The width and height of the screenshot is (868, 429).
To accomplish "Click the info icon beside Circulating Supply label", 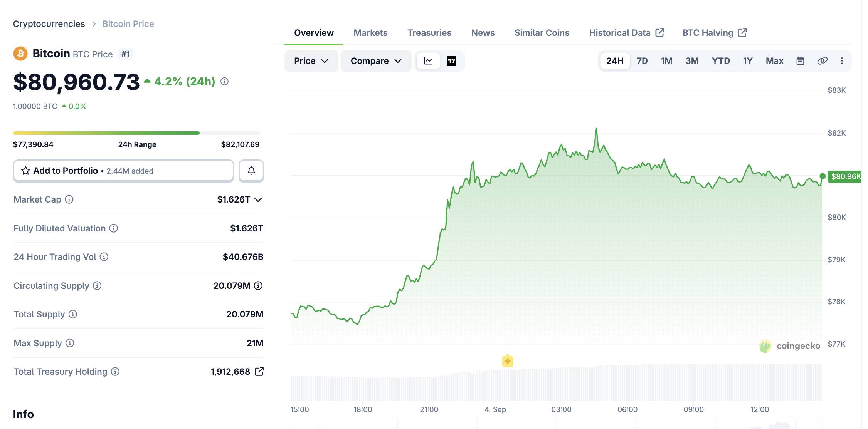I will 97,285.
